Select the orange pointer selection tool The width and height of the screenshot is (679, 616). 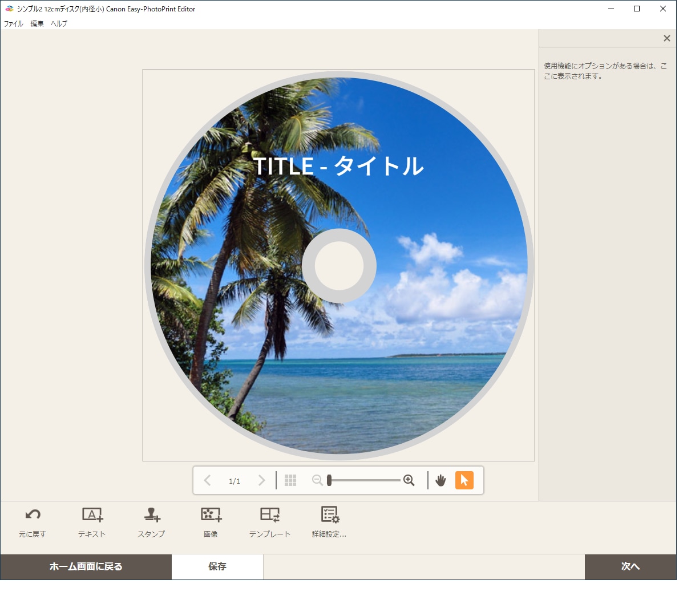click(x=464, y=480)
